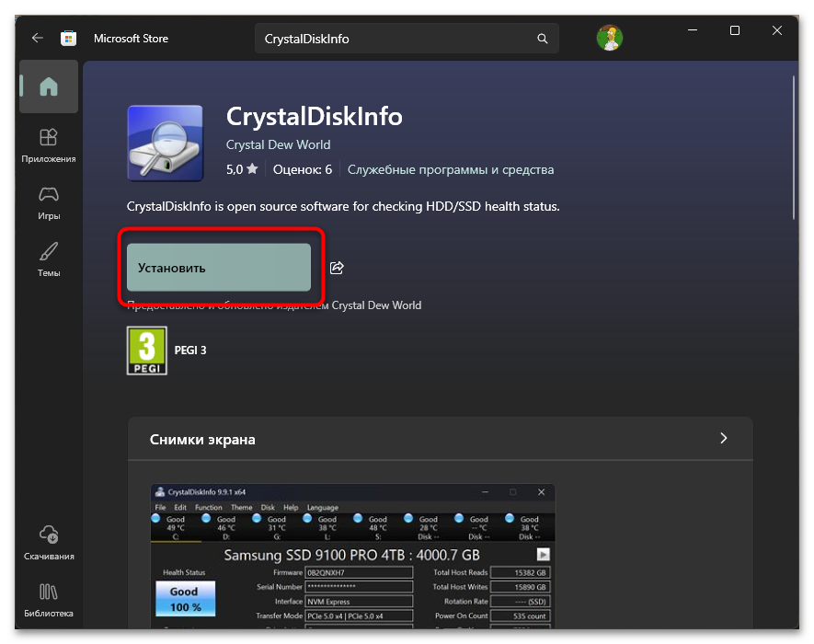Click the Microsoft Store logo icon
The image size is (814, 644).
click(x=69, y=38)
